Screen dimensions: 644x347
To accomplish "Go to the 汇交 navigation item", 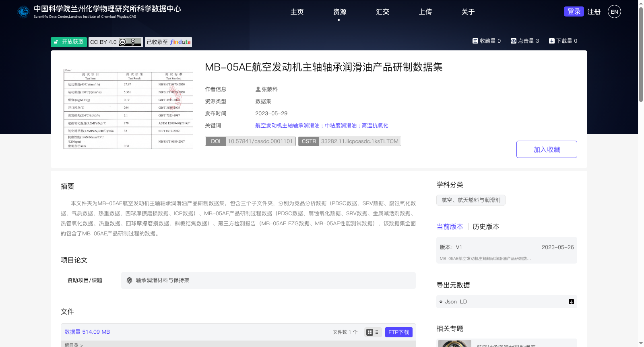I will 382,12.
